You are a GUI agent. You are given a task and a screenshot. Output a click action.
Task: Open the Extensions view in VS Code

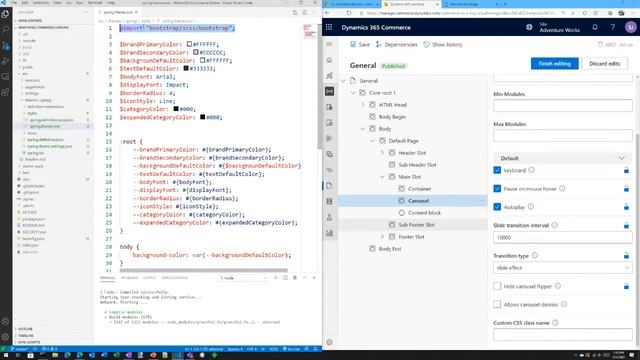5,92
